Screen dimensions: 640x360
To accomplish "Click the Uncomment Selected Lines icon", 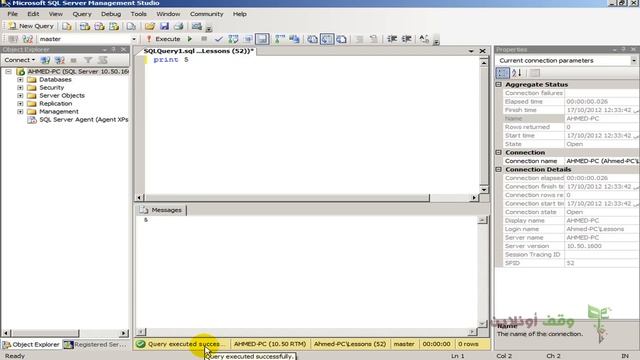I will click(373, 39).
